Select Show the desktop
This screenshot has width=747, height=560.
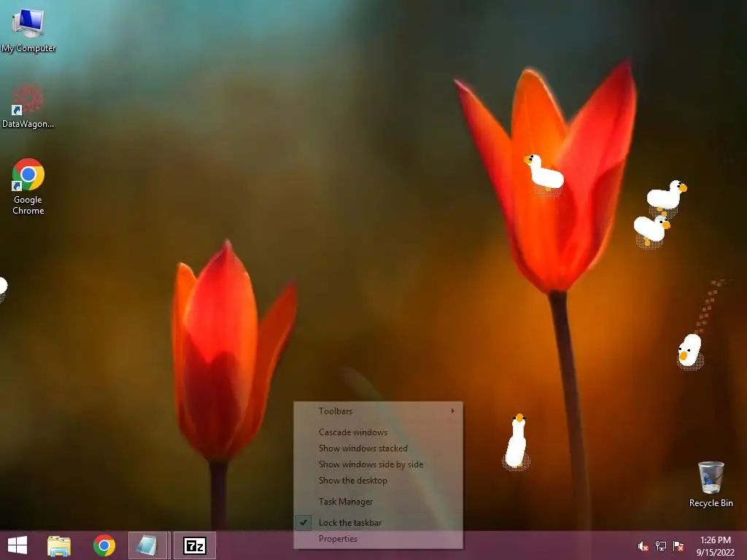click(x=379, y=481)
